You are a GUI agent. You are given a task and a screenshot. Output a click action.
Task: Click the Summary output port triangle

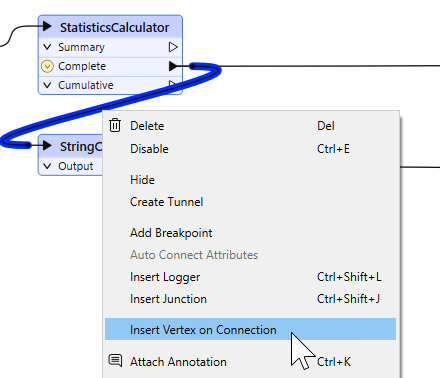[x=173, y=47]
